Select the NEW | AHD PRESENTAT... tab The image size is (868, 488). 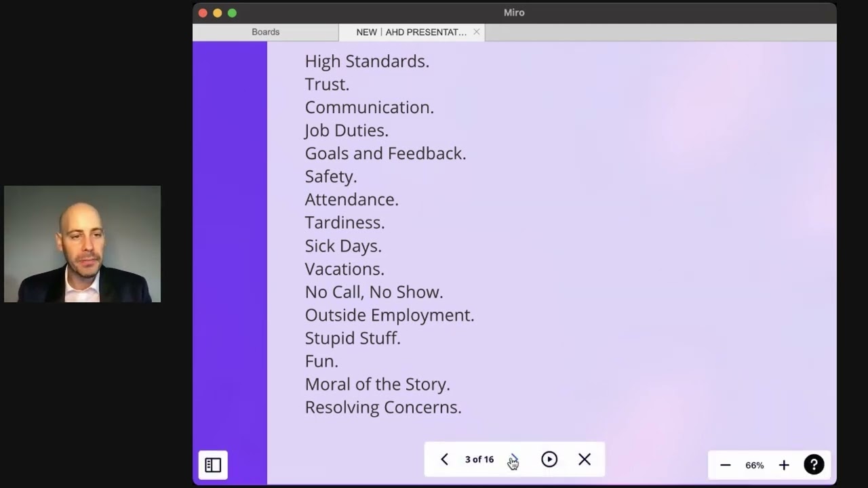click(x=411, y=32)
